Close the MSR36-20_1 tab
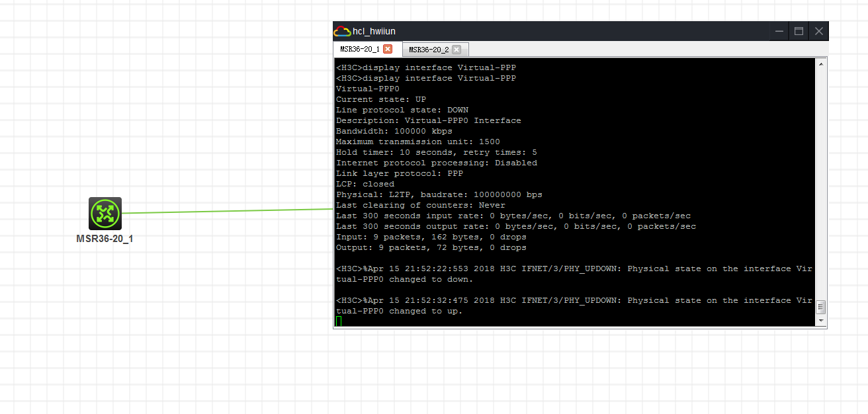 click(388, 49)
